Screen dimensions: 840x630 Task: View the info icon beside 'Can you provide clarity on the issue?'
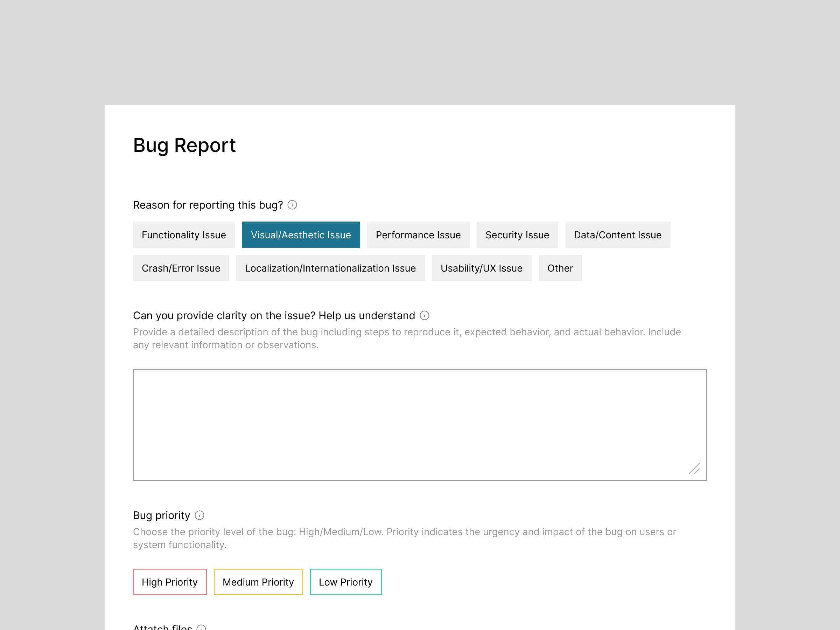425,316
